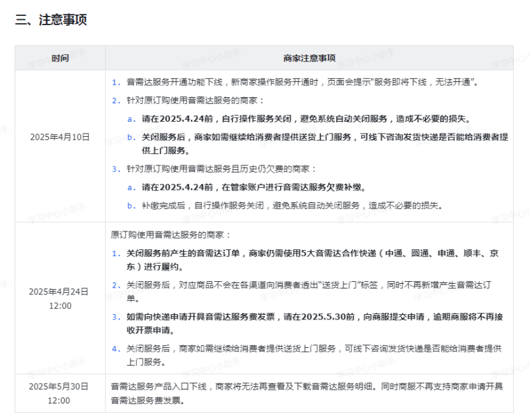Click the line '针对原订购使用音需达服务的商家：'
The image size is (529, 420).
coord(195,101)
